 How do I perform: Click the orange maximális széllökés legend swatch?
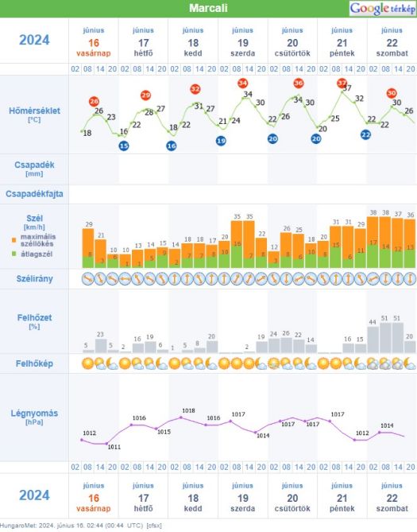click(14, 240)
